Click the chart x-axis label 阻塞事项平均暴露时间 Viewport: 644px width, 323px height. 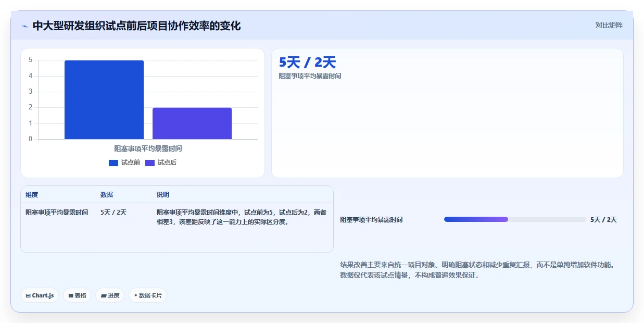(x=148, y=148)
